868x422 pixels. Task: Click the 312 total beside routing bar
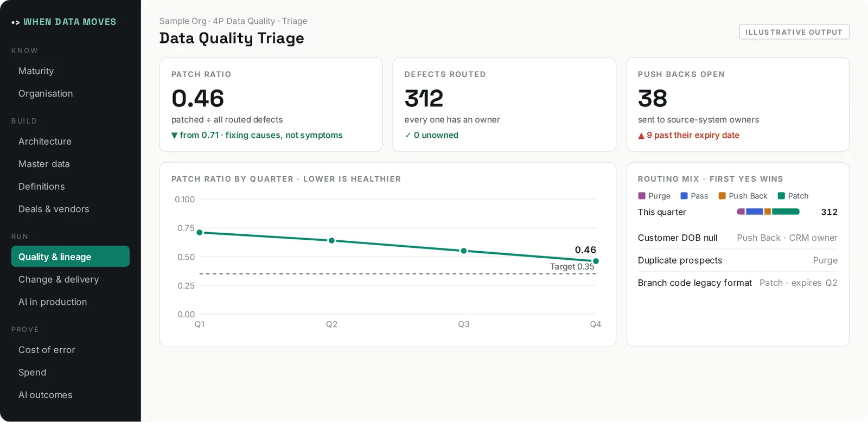829,212
